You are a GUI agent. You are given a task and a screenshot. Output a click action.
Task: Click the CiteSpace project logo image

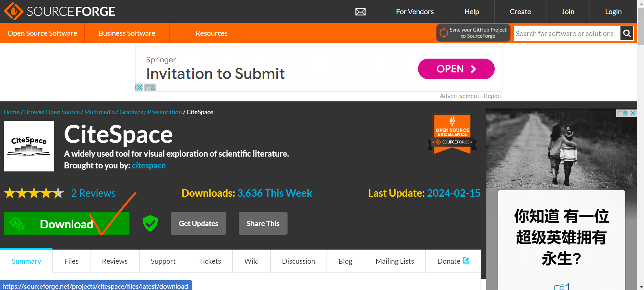[29, 146]
